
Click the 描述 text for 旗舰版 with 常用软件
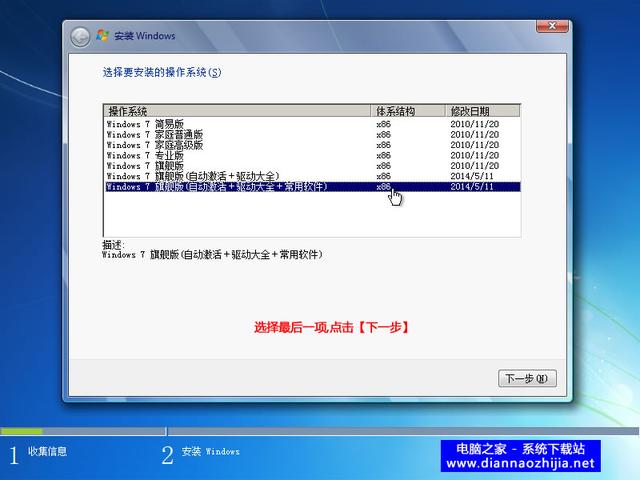212,255
